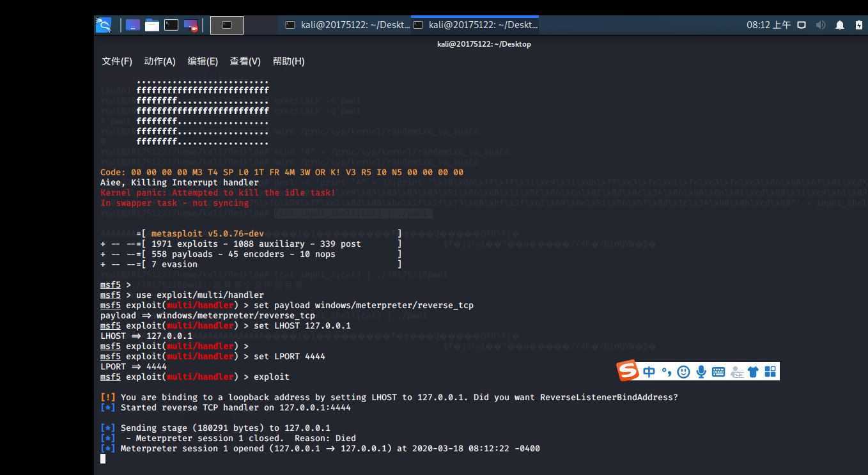Image resolution: width=868 pixels, height=475 pixels.
Task: Click 'set LPORT 4444' command text
Action: click(290, 356)
